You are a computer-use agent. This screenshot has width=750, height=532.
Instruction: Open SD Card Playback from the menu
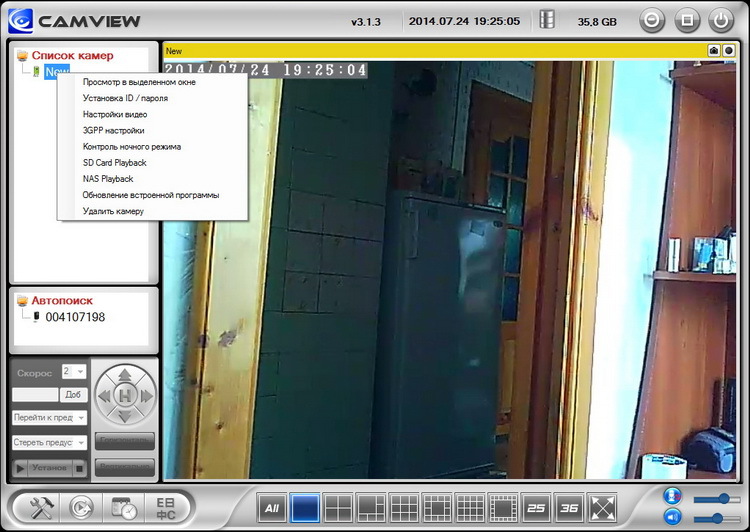coord(114,163)
